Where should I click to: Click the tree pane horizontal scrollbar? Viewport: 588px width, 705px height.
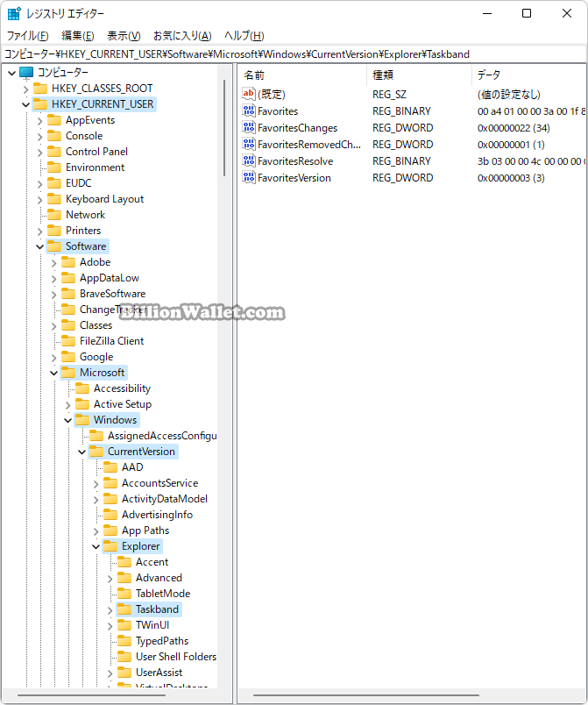[x=92, y=695]
